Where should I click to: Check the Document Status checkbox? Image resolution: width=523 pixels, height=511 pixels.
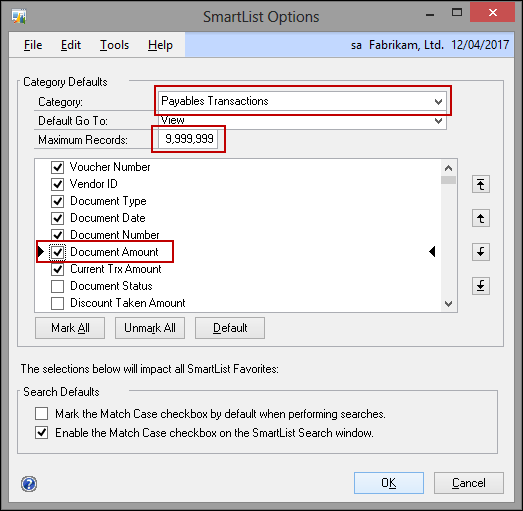(57, 286)
